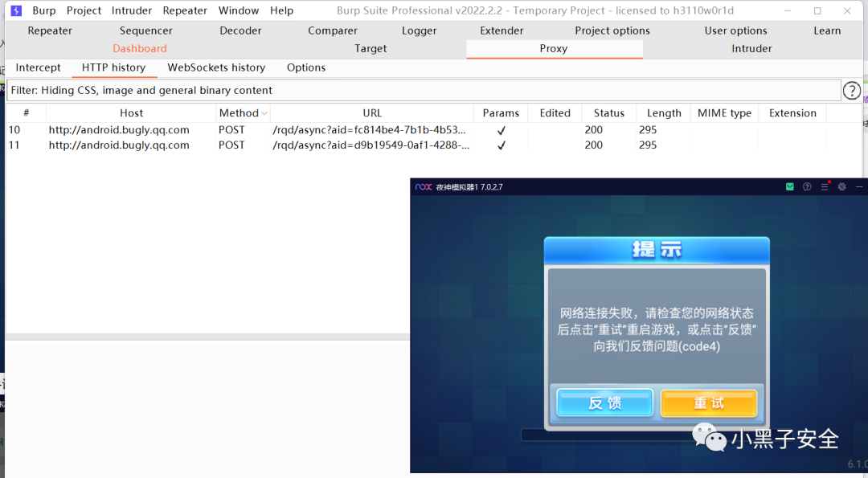Open the Nox settings gear icon
The width and height of the screenshot is (868, 478).
[842, 187]
